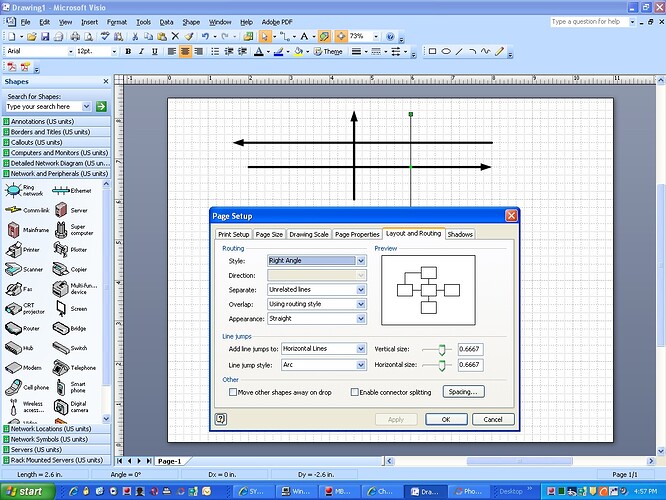666x500 pixels.
Task: Open the Shape menu
Action: 191,22
